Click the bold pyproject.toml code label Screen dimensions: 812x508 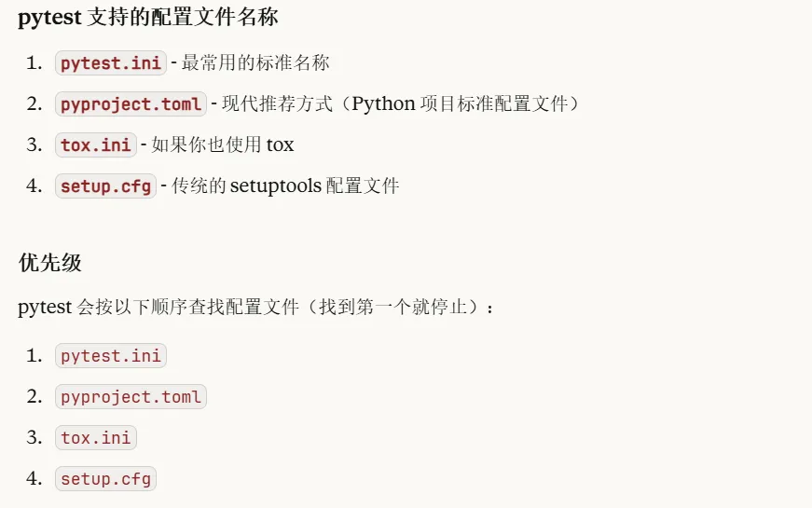tap(131, 104)
